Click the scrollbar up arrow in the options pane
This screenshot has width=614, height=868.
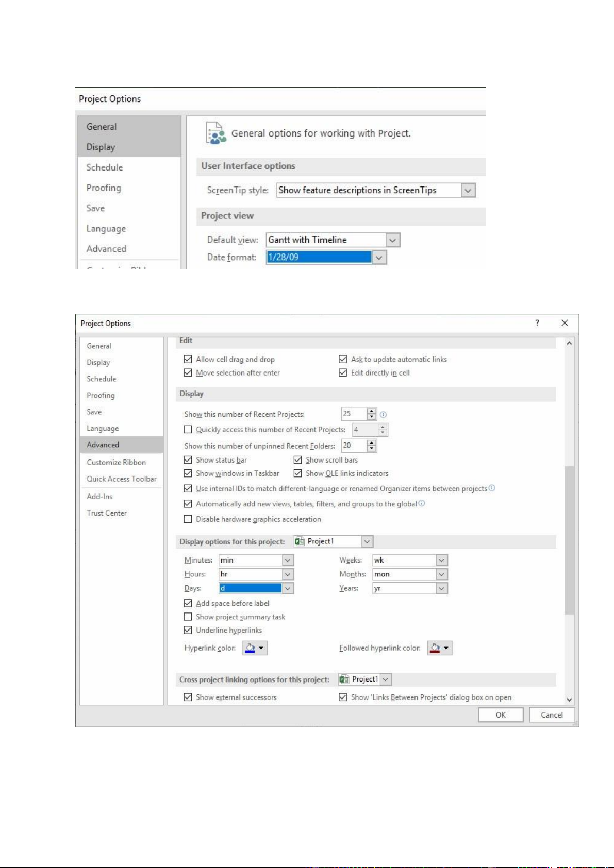569,343
